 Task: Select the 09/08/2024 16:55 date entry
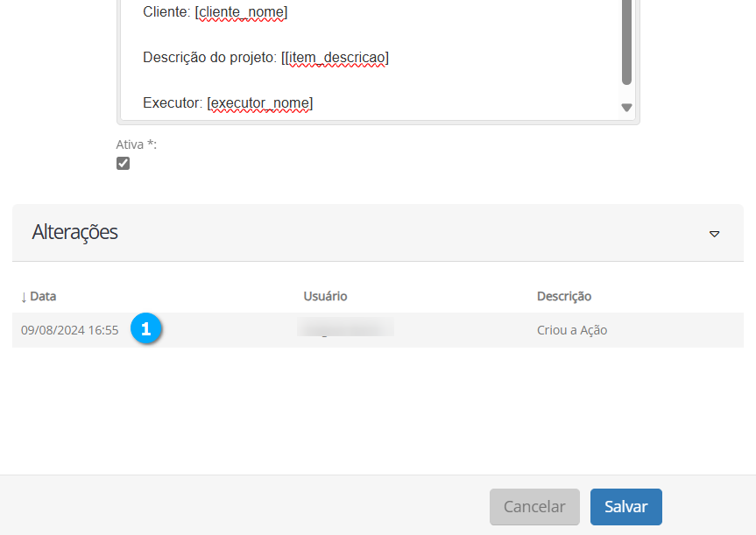(x=69, y=330)
